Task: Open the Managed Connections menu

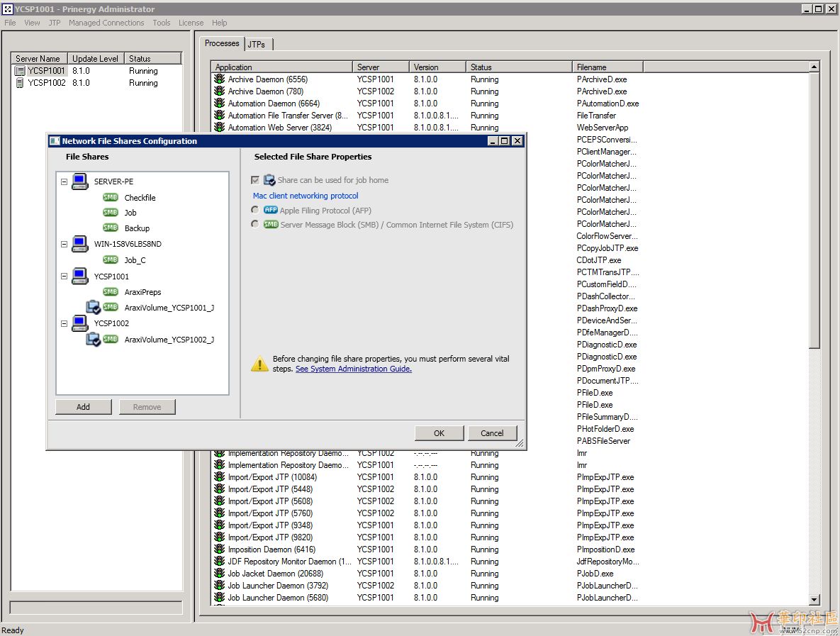Action: [106, 23]
